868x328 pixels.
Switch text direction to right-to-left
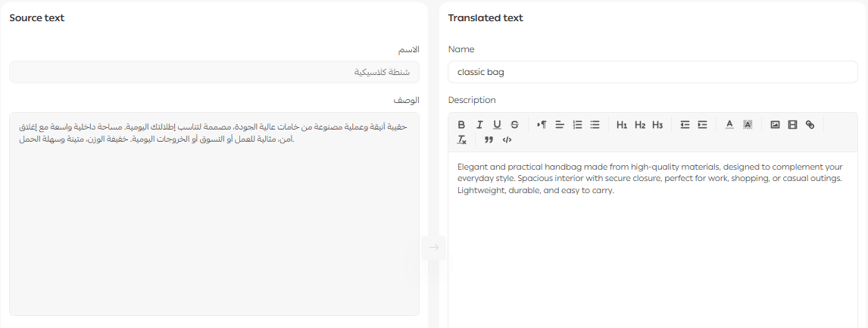(542, 125)
